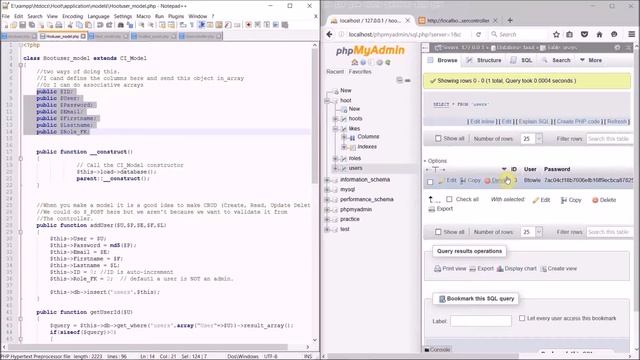This screenshot has width=640, height=360.
Task: Click the Redo icon in Notepad++ toolbar
Action: click(109, 25)
